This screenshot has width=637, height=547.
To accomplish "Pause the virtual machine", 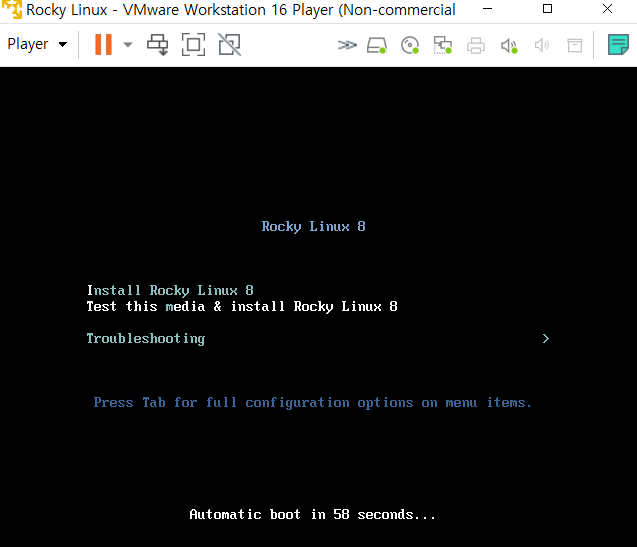I will tap(103, 44).
